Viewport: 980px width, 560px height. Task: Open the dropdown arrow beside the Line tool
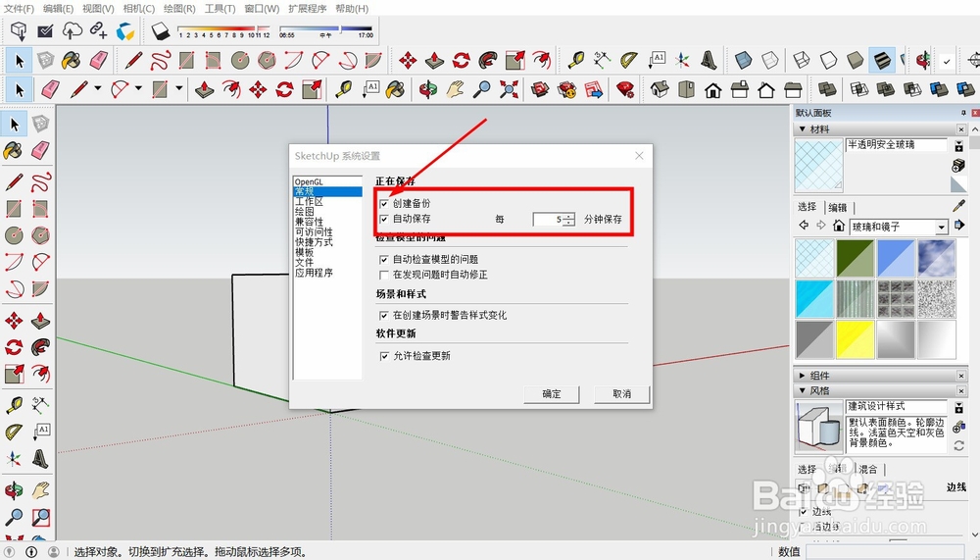coord(97,89)
